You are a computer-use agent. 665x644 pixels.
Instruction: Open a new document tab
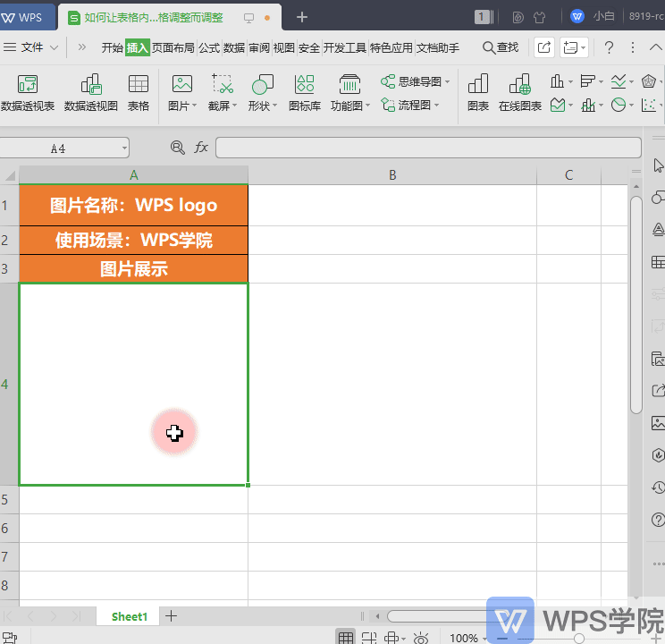pos(302,17)
